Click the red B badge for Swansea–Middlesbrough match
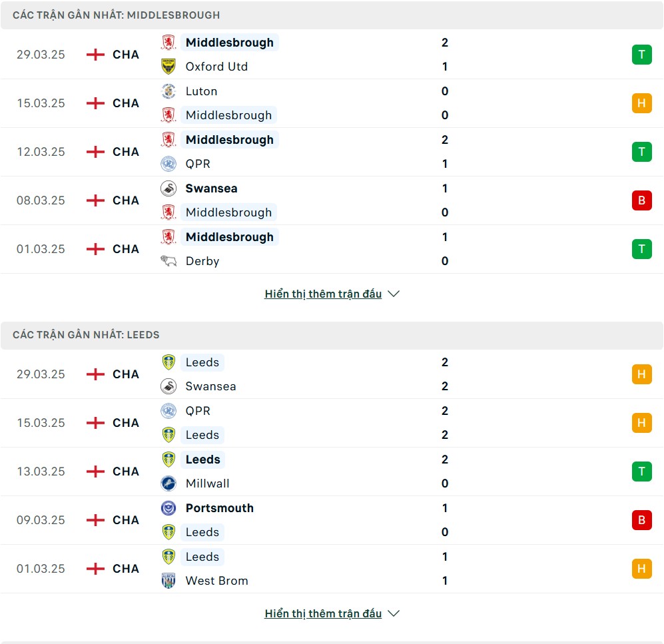The image size is (664, 644). [641, 200]
